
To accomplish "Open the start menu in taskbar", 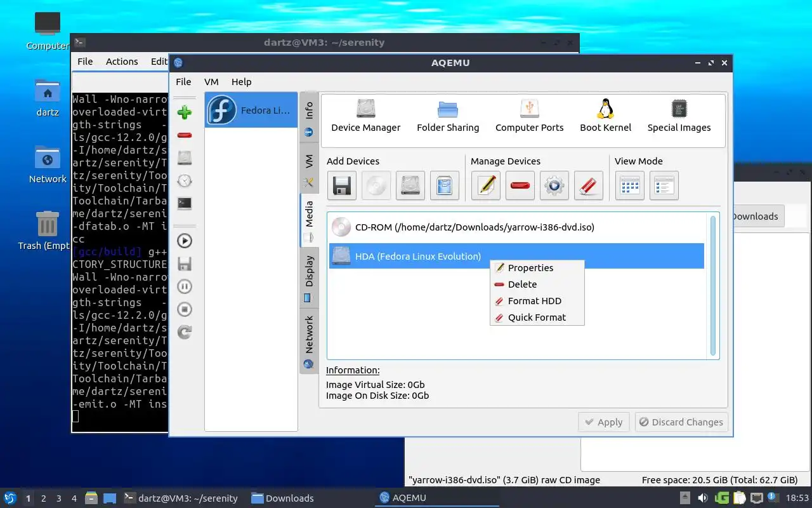I will click(10, 498).
